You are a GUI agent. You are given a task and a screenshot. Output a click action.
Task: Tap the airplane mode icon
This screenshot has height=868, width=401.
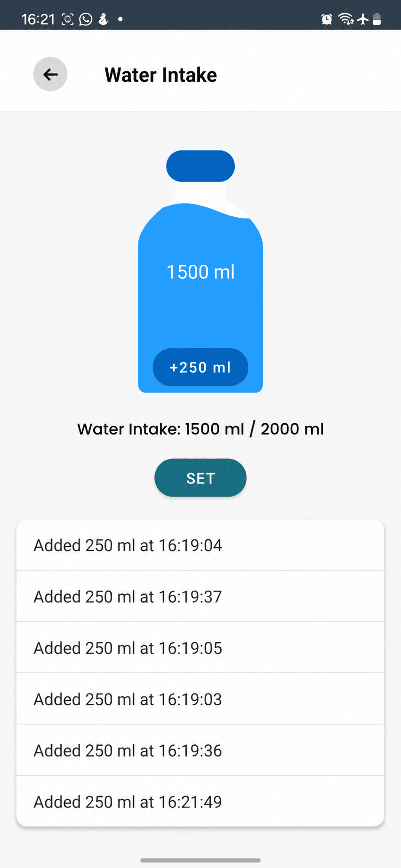pos(363,19)
